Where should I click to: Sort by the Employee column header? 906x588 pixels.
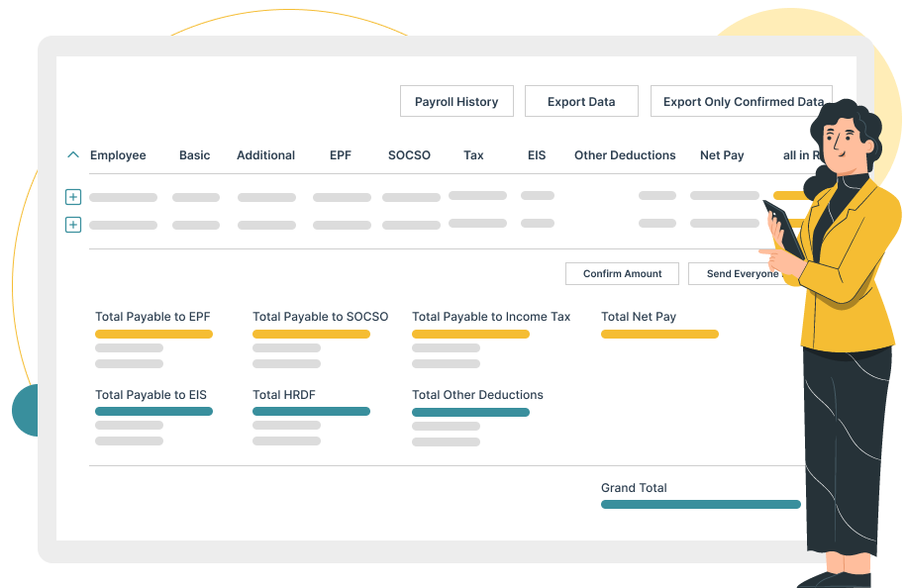(118, 155)
